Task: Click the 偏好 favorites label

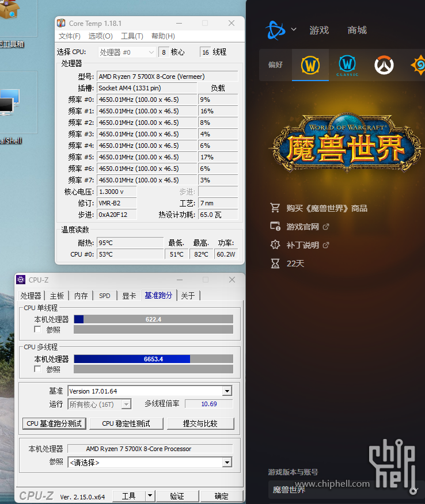Action: (x=275, y=64)
